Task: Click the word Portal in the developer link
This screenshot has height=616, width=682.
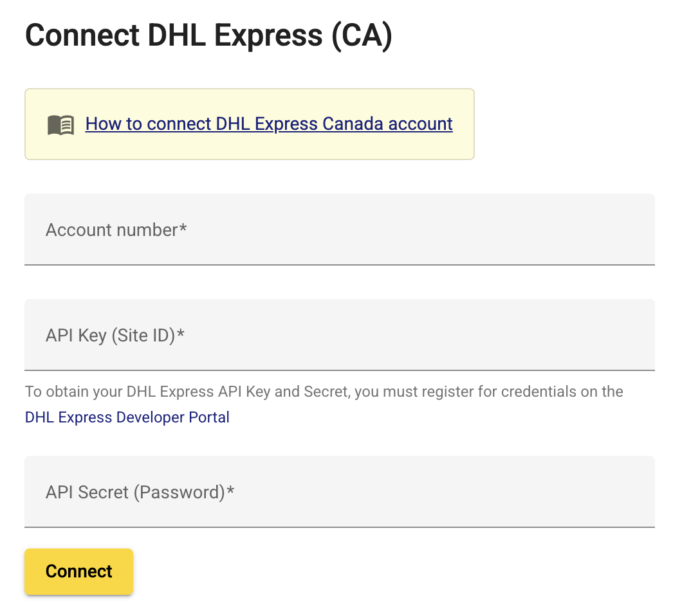Action: coord(208,417)
